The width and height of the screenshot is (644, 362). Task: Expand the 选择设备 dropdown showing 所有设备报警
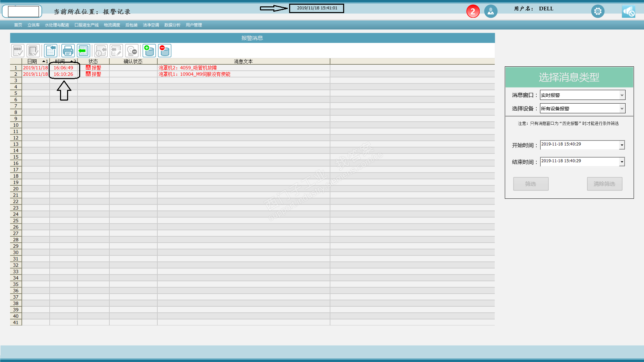coord(622,109)
